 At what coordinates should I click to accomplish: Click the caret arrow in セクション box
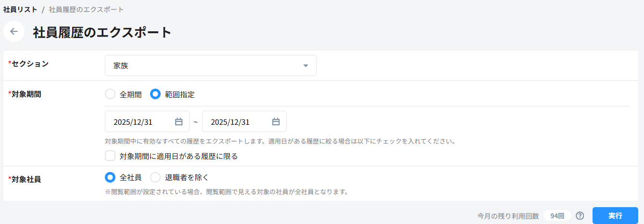(305, 66)
